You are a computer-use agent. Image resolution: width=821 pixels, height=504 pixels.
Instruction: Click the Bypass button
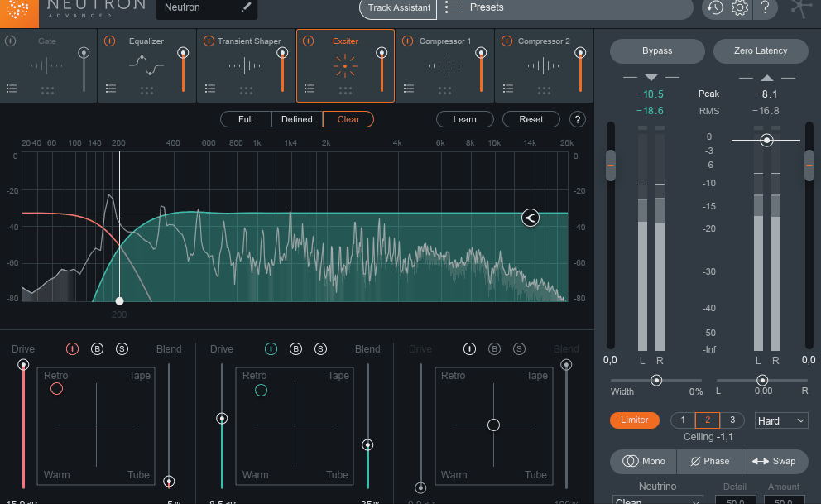pos(657,50)
